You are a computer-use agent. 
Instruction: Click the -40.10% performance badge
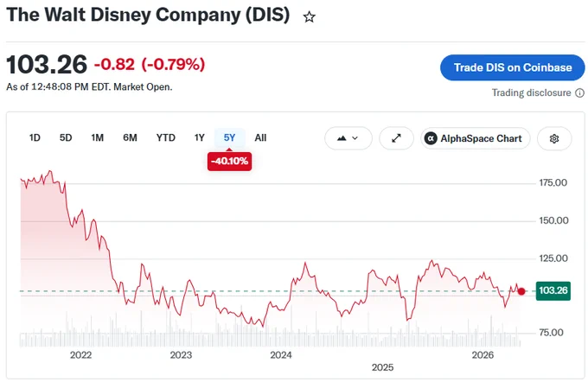pos(229,162)
